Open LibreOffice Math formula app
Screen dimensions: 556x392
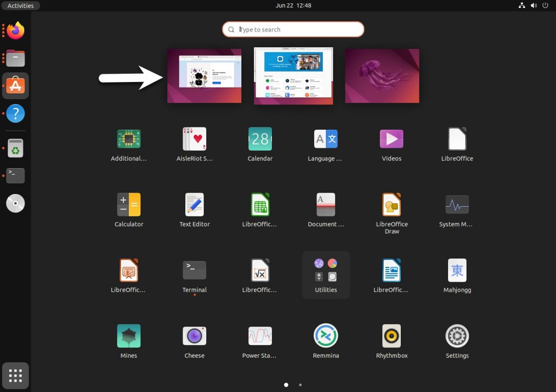260,276
